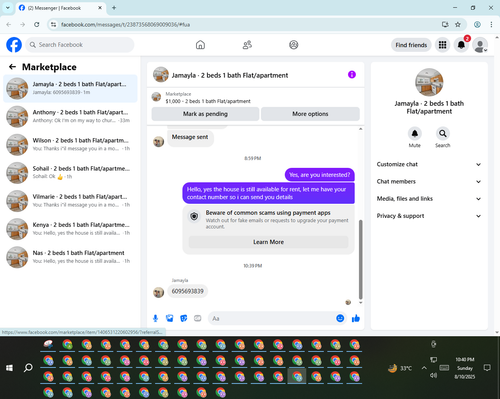The height and width of the screenshot is (399, 500).
Task: Open Windows taskbar search
Action: coord(28,368)
